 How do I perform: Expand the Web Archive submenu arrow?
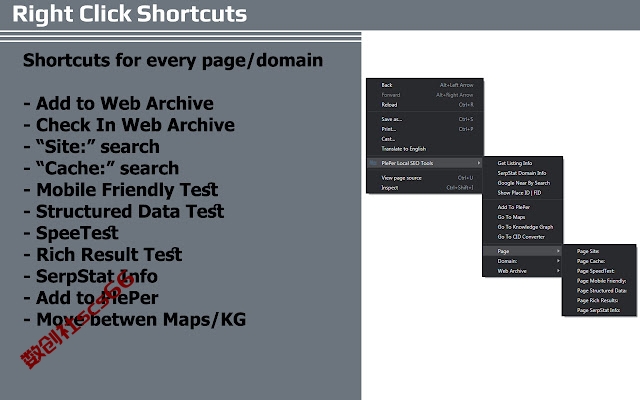558,271
